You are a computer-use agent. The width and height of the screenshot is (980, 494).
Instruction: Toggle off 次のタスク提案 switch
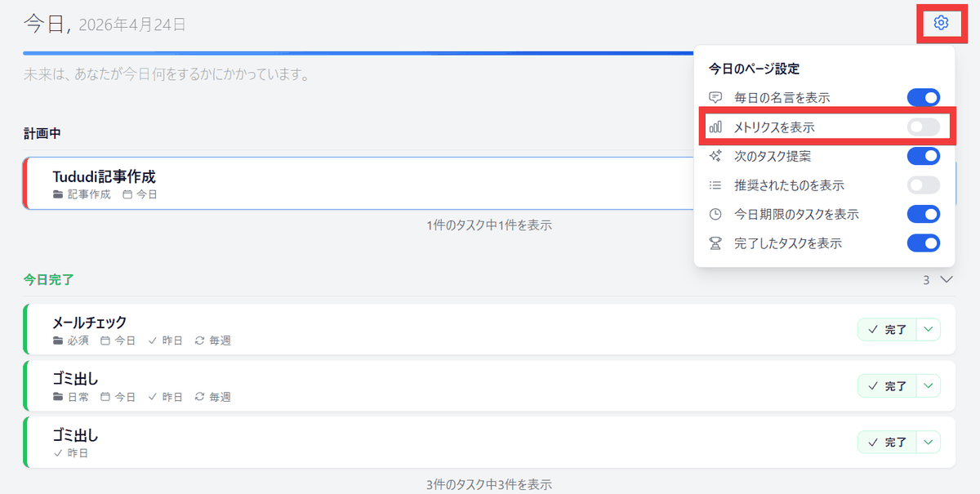pyautogui.click(x=923, y=156)
